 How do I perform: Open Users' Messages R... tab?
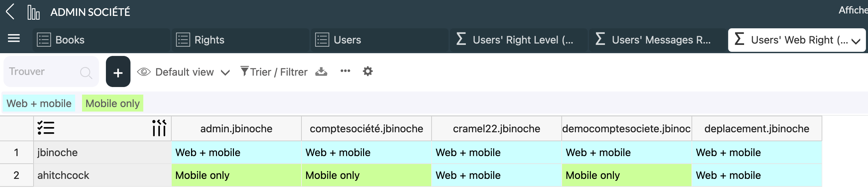click(x=658, y=40)
